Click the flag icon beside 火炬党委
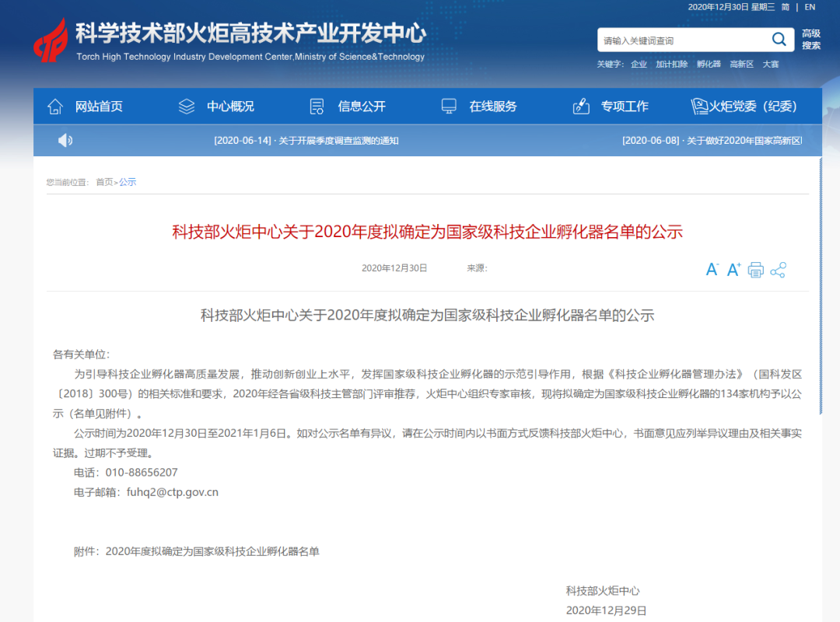Screen dimensions: 840x622 (699, 107)
